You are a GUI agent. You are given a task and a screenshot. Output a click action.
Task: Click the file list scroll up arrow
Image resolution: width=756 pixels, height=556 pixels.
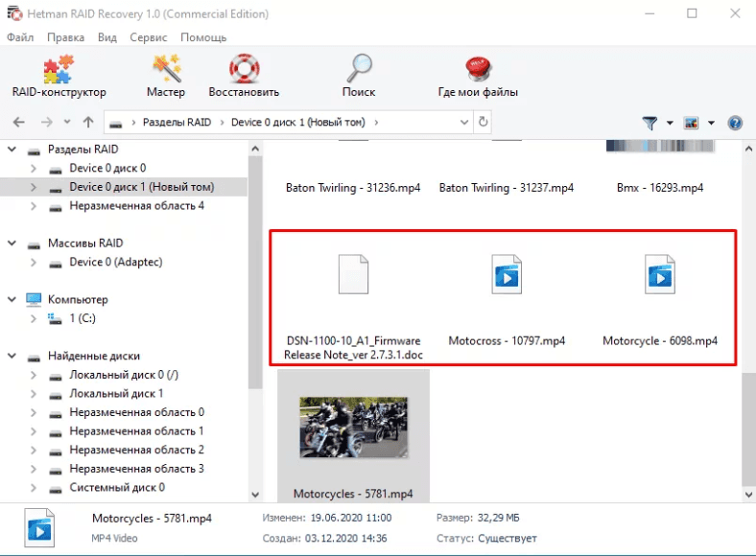pos(748,149)
